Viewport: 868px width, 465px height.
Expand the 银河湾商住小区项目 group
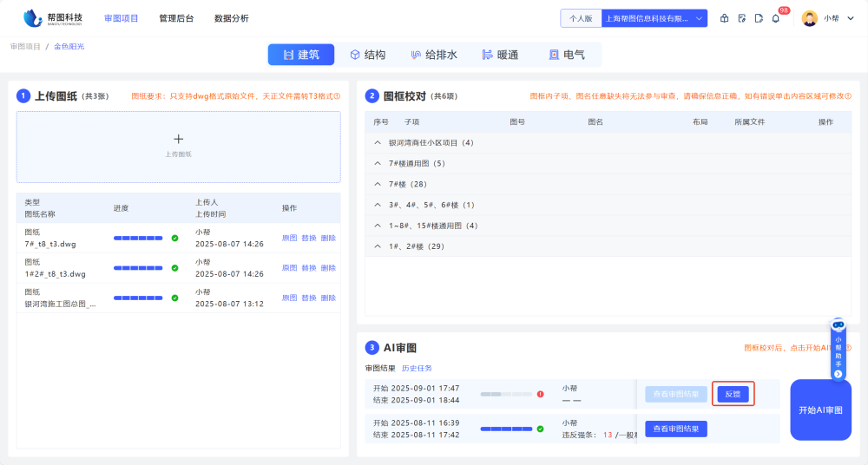[x=378, y=142]
